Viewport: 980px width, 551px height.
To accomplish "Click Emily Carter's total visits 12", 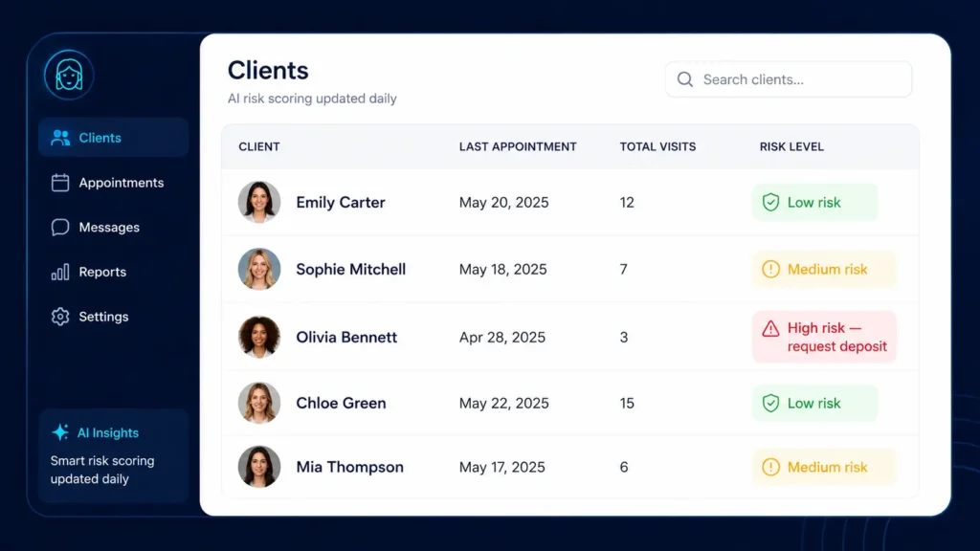I will pos(627,203).
